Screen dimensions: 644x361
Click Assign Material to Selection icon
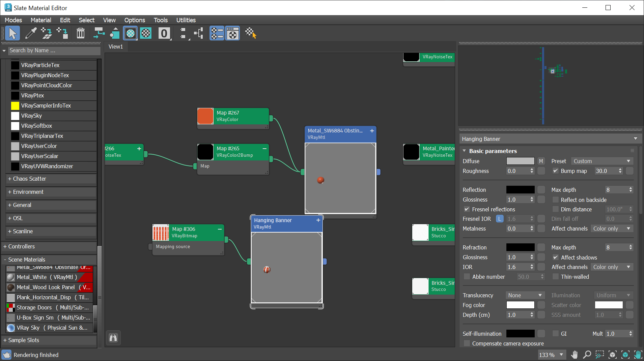pos(62,33)
